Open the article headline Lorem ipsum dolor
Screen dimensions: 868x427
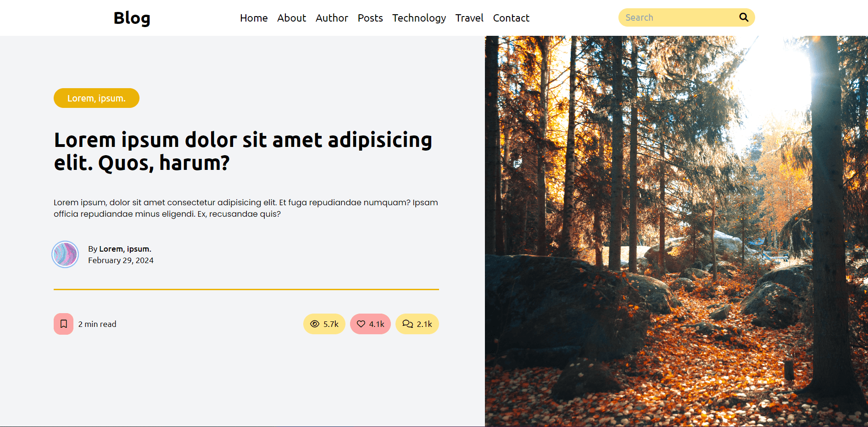[x=243, y=151]
